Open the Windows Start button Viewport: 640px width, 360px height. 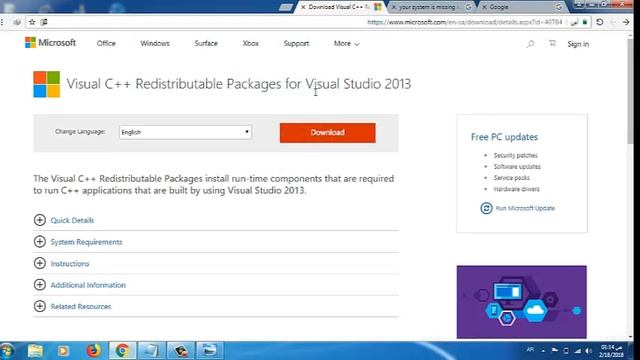click(7, 351)
